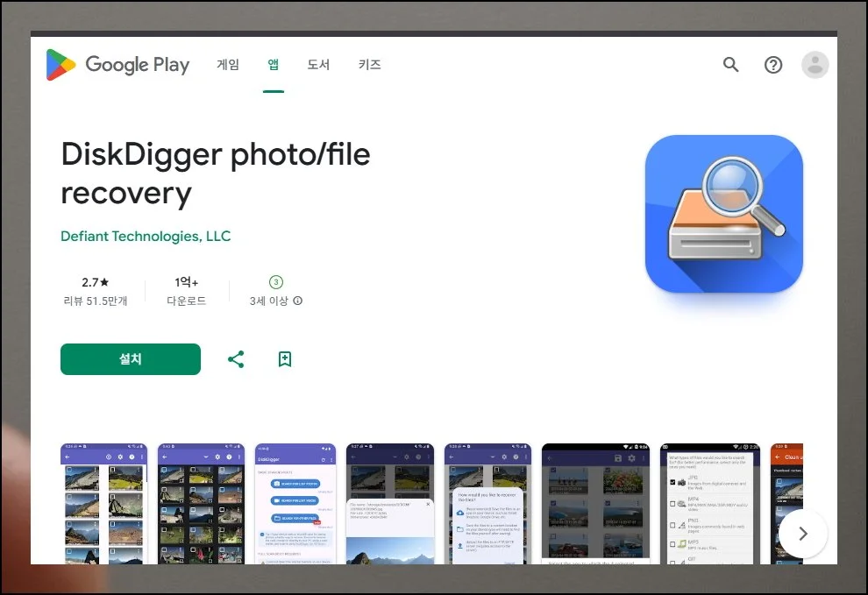Click the DiskDigger app icon
This screenshot has height=595, width=868.
(x=723, y=214)
